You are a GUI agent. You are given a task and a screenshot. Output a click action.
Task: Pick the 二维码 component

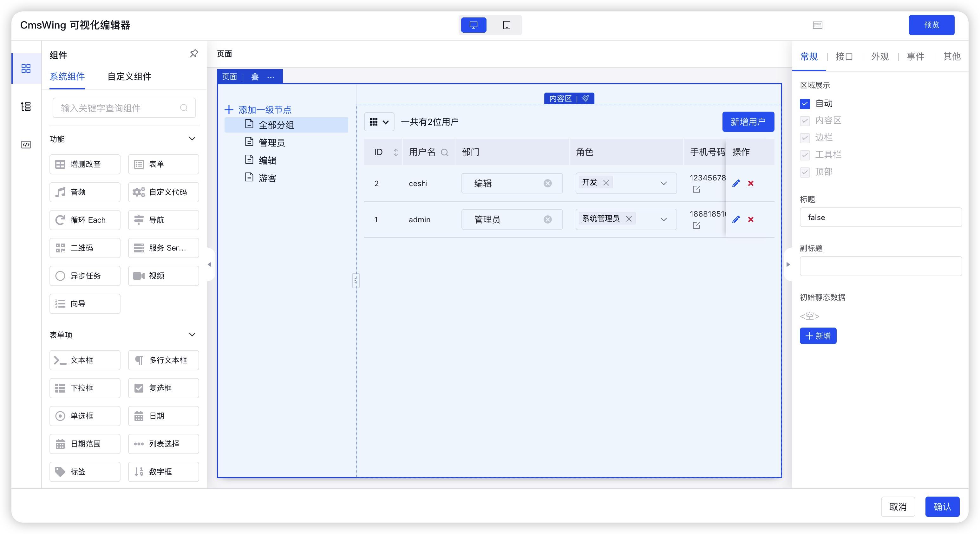pos(85,248)
